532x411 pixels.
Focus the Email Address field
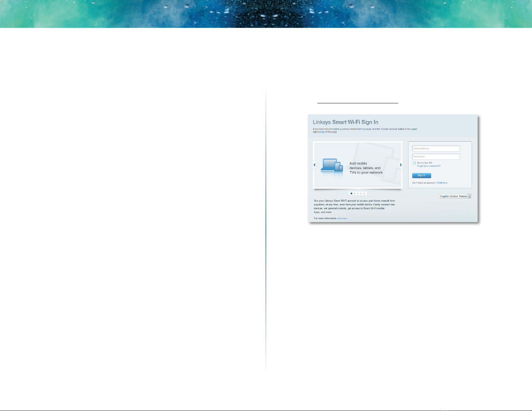coord(436,149)
